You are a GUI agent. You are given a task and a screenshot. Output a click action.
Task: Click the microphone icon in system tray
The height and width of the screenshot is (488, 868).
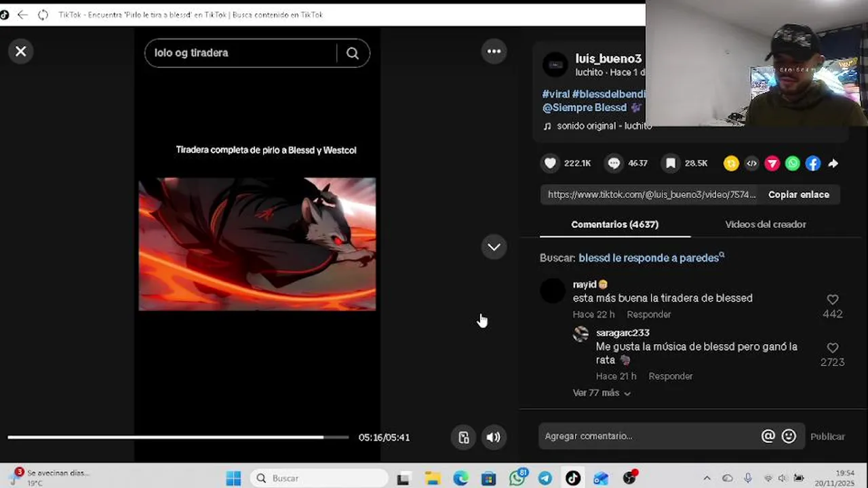748,479
